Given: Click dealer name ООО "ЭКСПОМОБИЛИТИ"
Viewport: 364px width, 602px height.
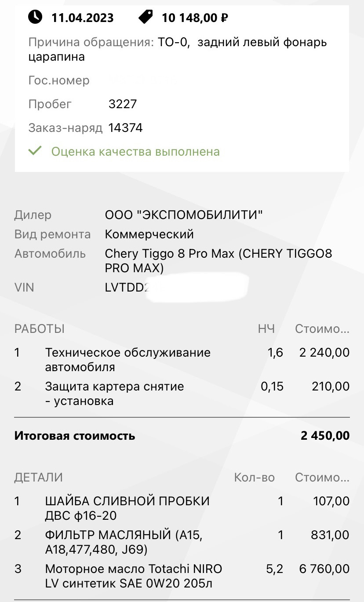Looking at the screenshot, I should [x=184, y=215].
